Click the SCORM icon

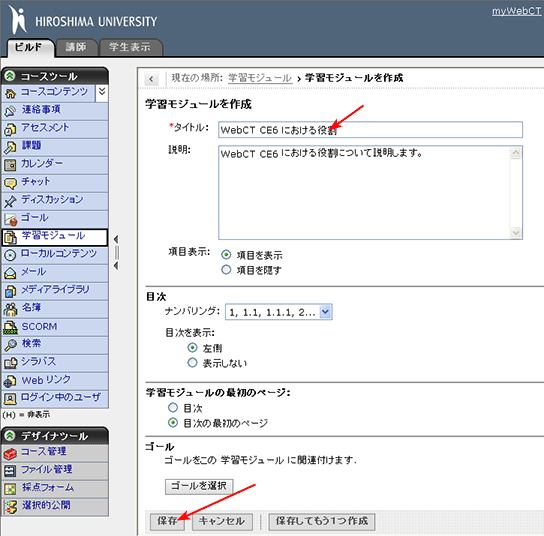coord(10,327)
